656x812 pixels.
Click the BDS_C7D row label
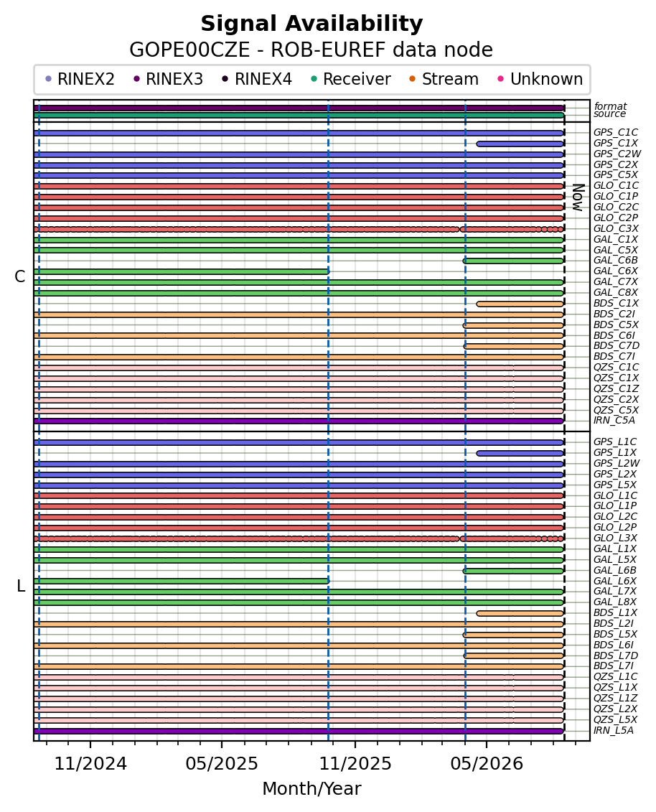coord(616,346)
